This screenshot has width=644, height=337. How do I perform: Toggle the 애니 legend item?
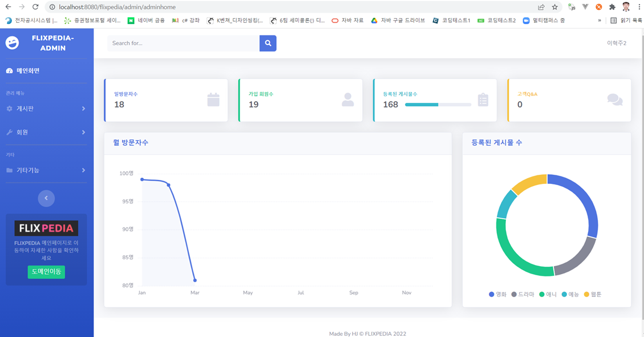click(x=548, y=294)
